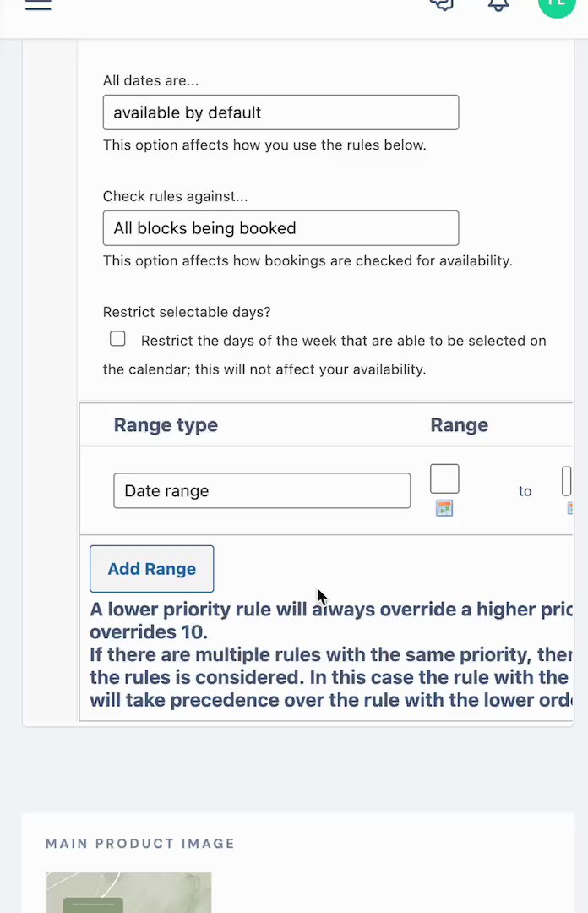Viewport: 588px width, 913px height.
Task: Click the 'All dates are...' label
Action: point(151,81)
